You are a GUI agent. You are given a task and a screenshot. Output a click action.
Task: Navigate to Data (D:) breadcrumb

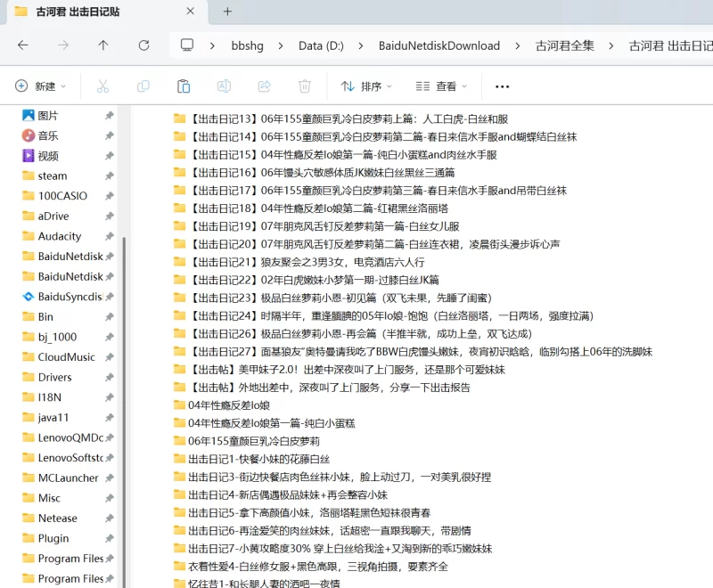click(321, 46)
